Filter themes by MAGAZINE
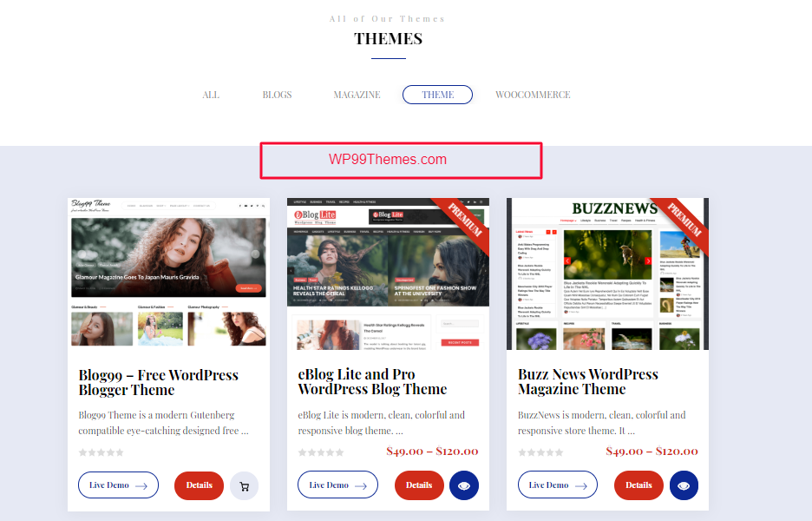This screenshot has width=812, height=521. pos(357,95)
